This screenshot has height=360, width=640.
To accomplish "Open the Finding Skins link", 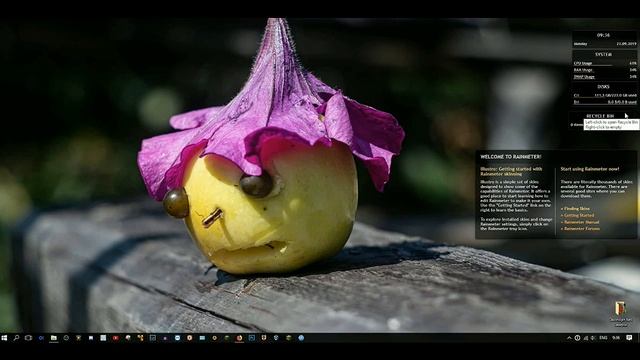I will click(576, 209).
